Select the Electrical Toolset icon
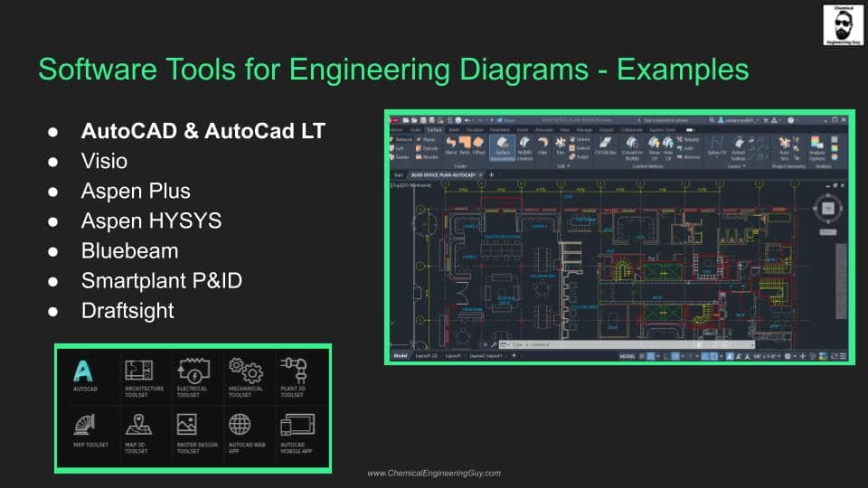 point(193,371)
